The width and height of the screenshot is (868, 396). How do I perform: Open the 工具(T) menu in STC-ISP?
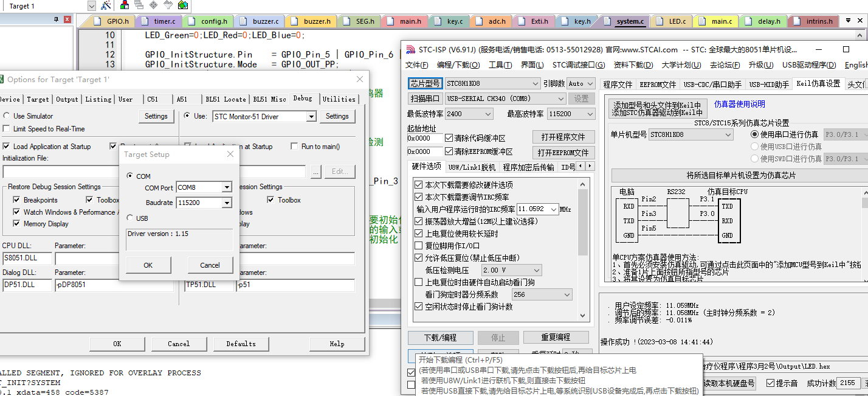(x=500, y=65)
